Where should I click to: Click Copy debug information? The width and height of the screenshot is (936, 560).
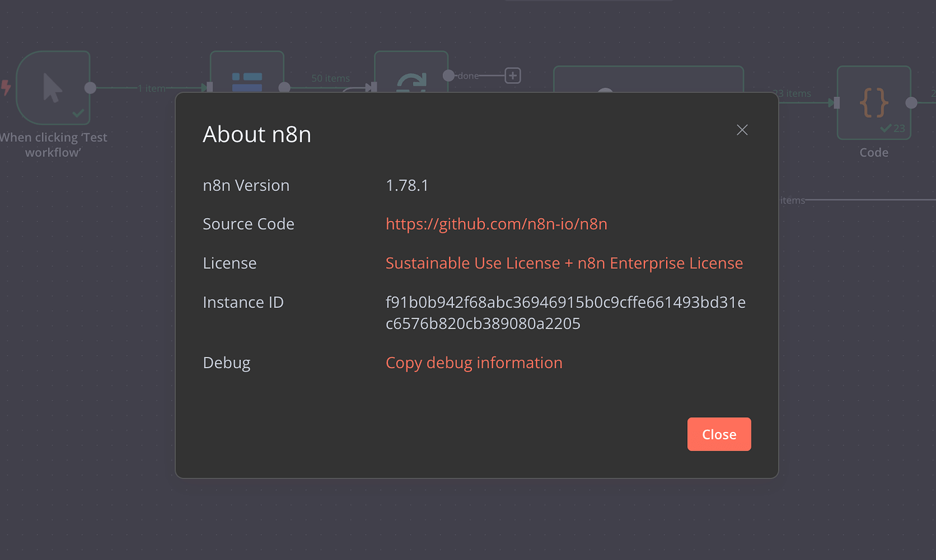tap(473, 362)
